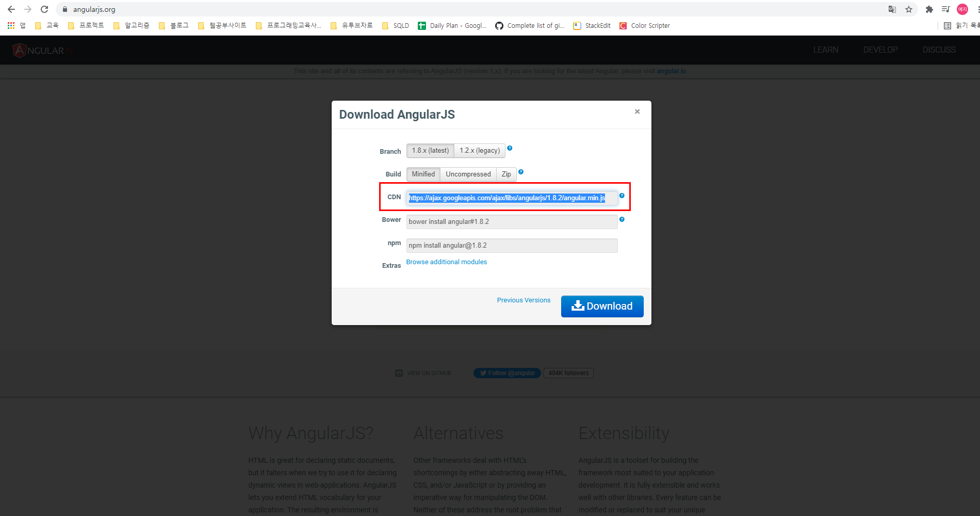This screenshot has height=516, width=980.
Task: Click help icon next to CDN
Action: pos(622,196)
